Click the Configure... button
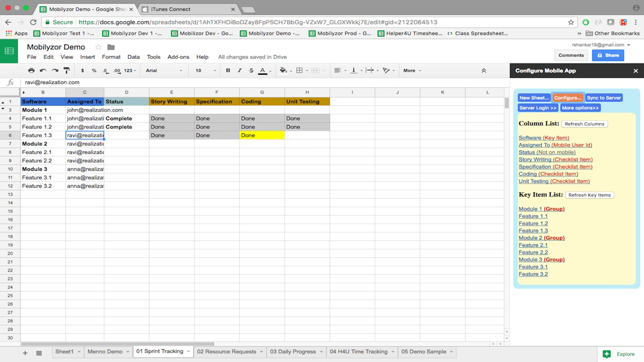The width and height of the screenshot is (644, 362). pyautogui.click(x=567, y=97)
